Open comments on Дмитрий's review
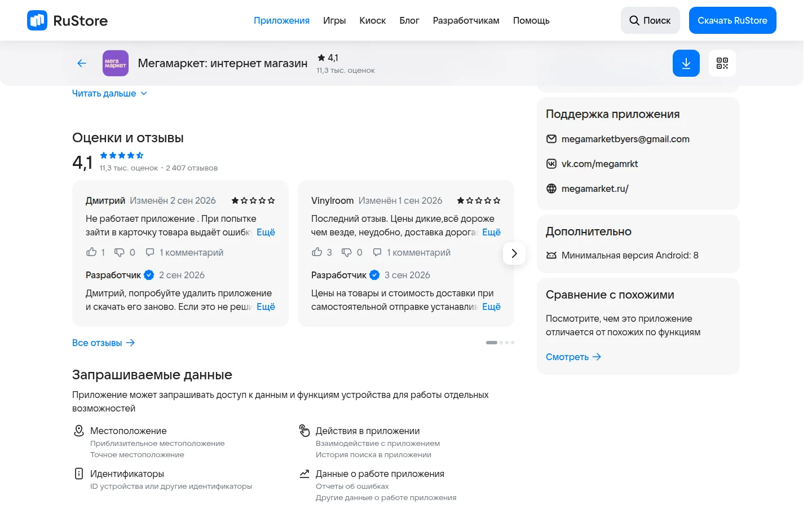The image size is (812, 508). pyautogui.click(x=184, y=252)
